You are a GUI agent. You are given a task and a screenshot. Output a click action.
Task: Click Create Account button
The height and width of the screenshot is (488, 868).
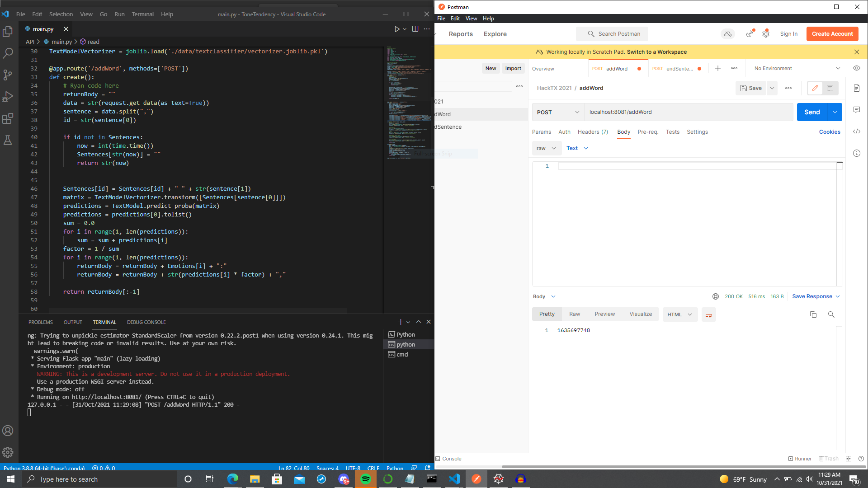click(x=832, y=34)
